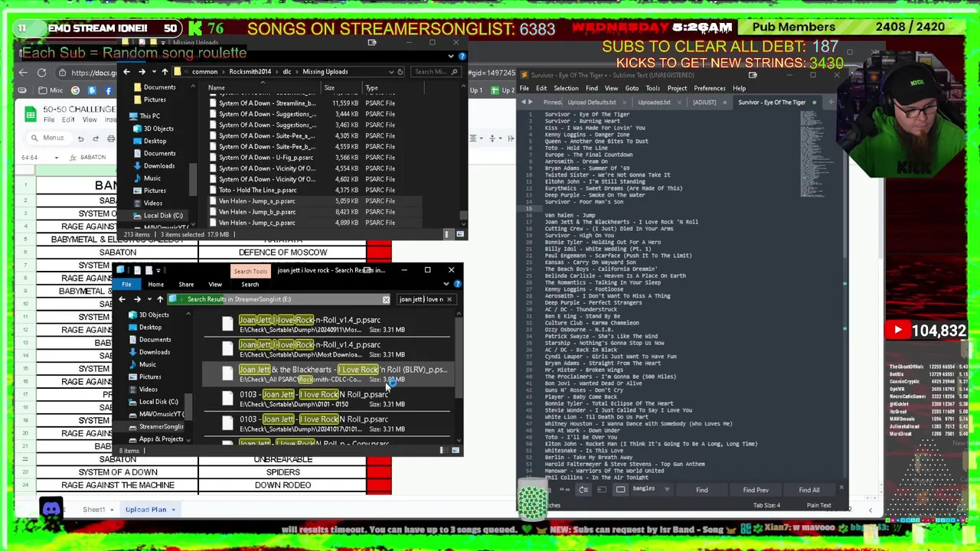Select Toto - Hold The Line_p.psarc file

pyautogui.click(x=257, y=190)
